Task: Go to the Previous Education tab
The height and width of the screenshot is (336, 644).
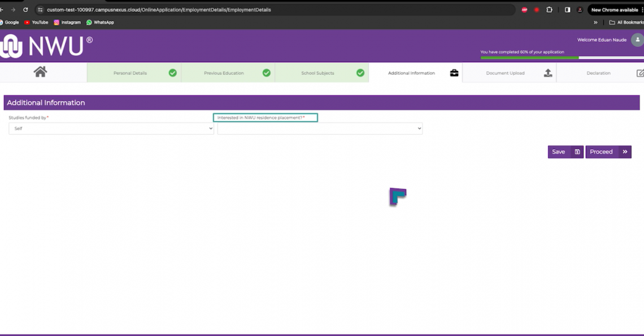Action: (224, 73)
